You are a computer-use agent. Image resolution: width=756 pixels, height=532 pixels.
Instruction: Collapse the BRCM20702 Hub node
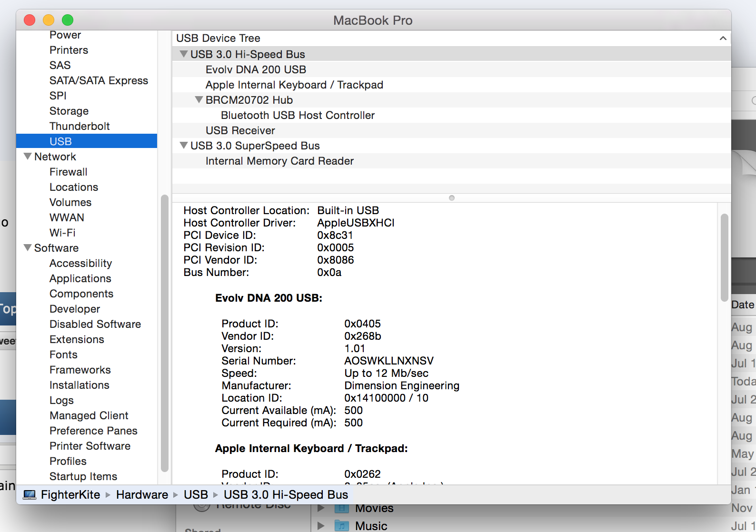coord(199,100)
